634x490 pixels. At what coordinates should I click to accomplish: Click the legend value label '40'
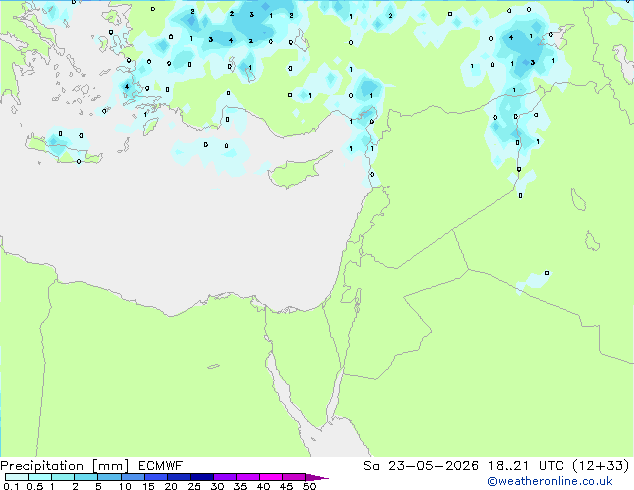(263, 486)
